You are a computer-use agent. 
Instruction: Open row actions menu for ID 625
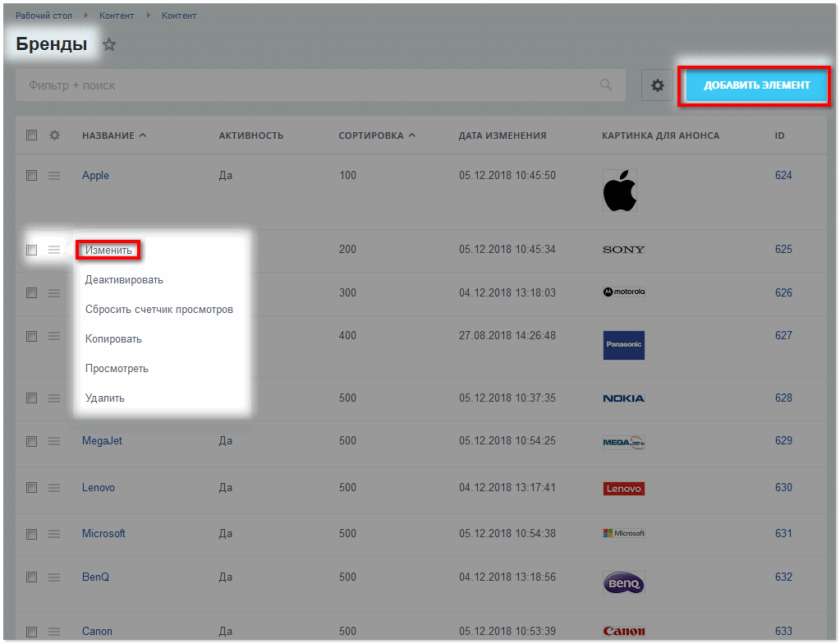click(x=54, y=250)
